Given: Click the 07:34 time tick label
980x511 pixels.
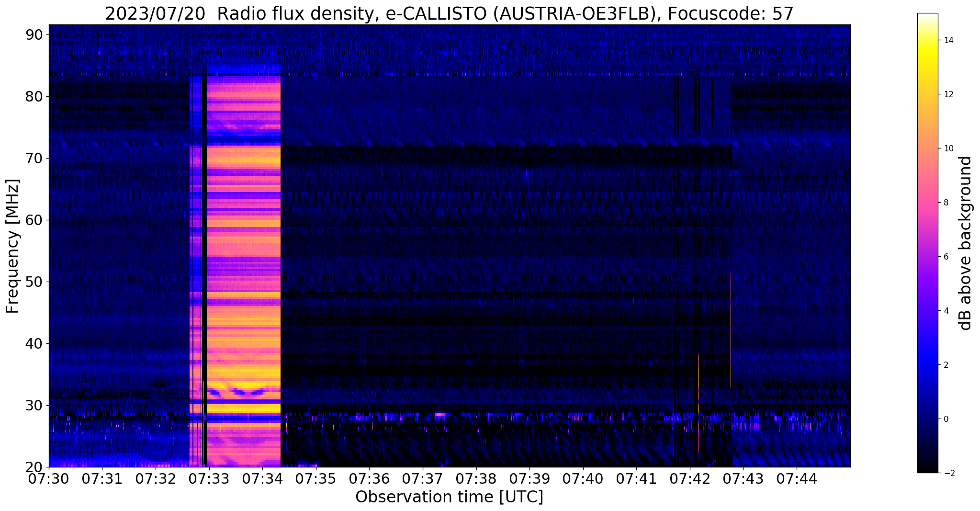Looking at the screenshot, I should pos(262,479).
